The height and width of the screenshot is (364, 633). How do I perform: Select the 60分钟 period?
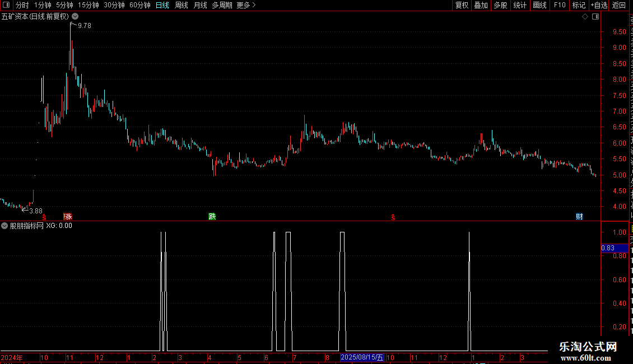tap(140, 5)
